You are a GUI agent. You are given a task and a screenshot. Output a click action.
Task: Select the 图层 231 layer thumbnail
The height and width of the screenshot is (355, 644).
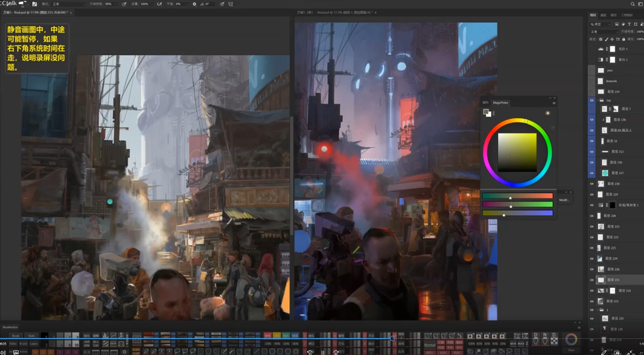click(601, 280)
